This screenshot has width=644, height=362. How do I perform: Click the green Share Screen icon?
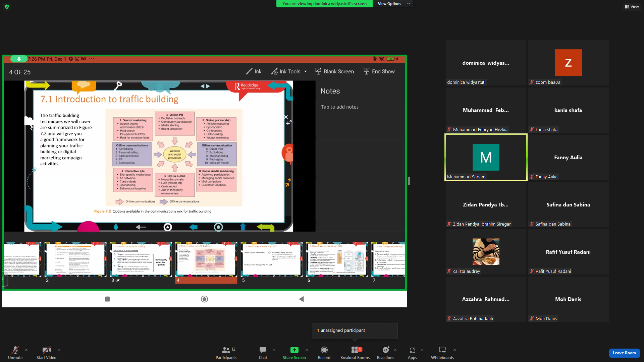tap(294, 350)
